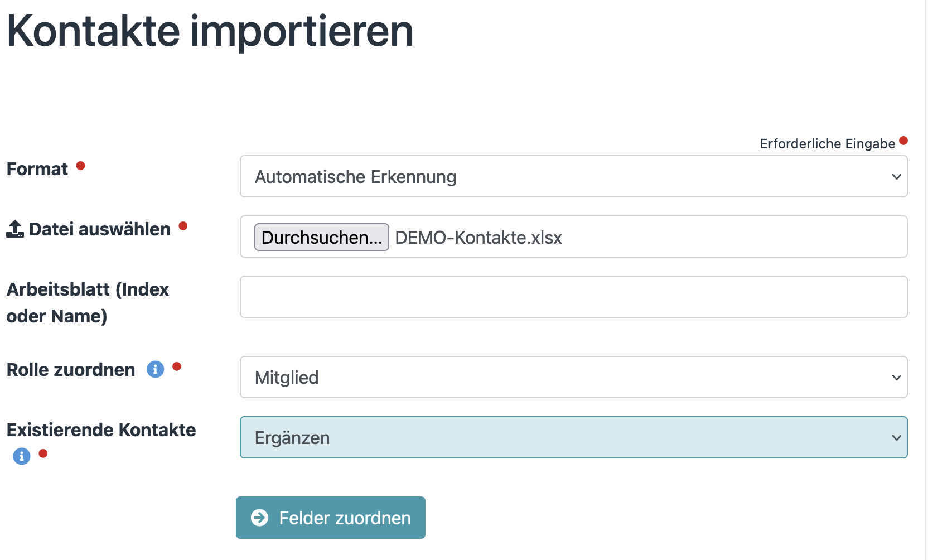Click the red required dot next to Format

tap(81, 166)
